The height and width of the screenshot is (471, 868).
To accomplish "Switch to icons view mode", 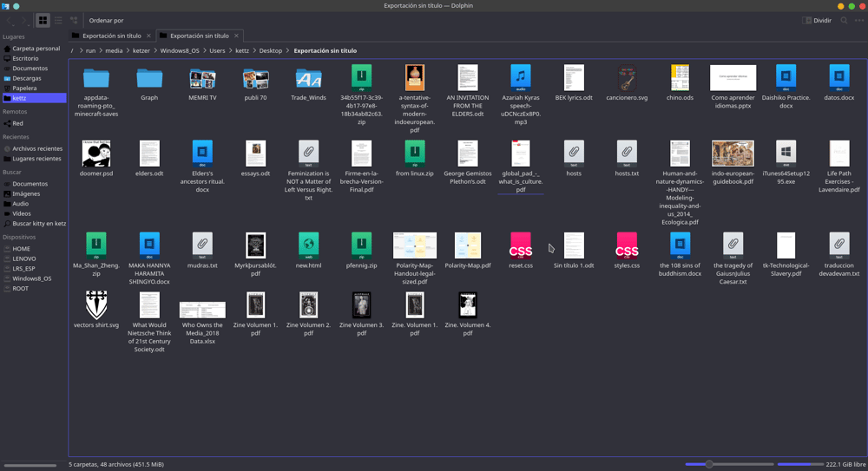I will tap(43, 21).
